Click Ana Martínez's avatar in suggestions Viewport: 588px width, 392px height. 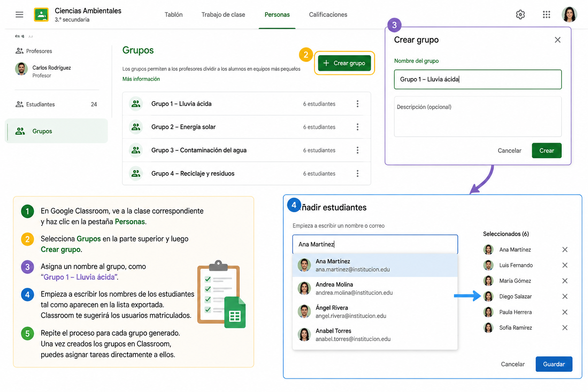coord(304,265)
